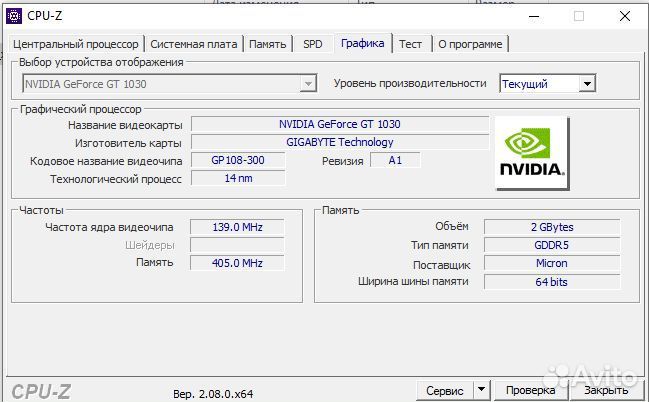Click the Сервис button
This screenshot has height=402, width=649.
coord(445,390)
